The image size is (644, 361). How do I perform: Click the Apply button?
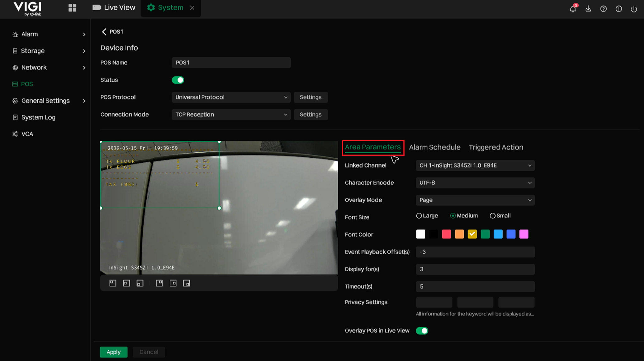(x=114, y=352)
